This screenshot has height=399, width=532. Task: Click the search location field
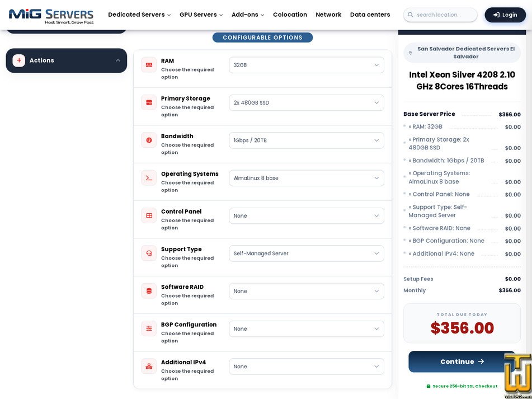click(x=440, y=15)
